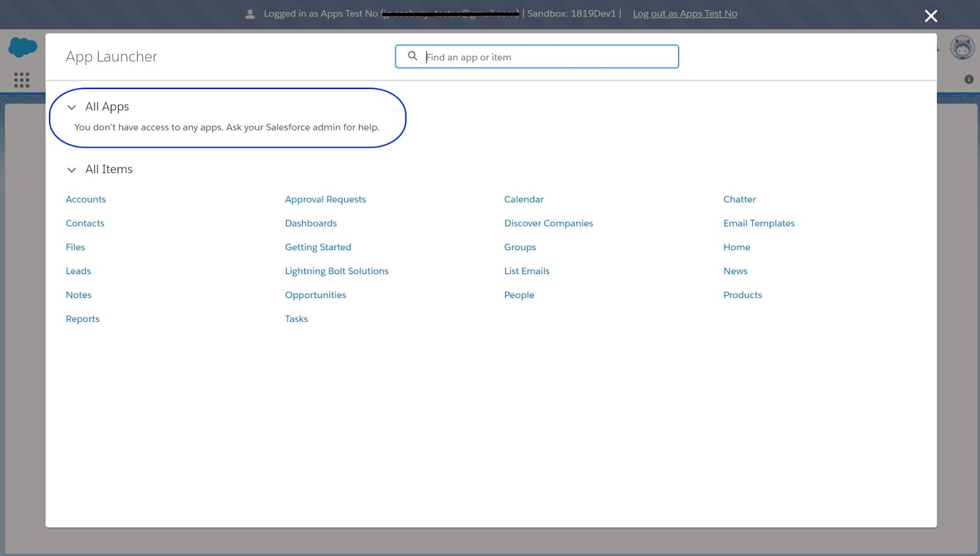Log out as Apps Test No
980x556 pixels.
coord(685,13)
